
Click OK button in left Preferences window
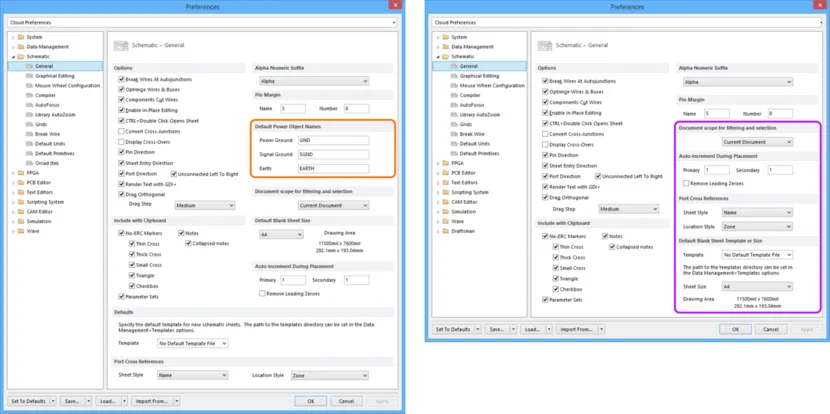click(x=311, y=401)
